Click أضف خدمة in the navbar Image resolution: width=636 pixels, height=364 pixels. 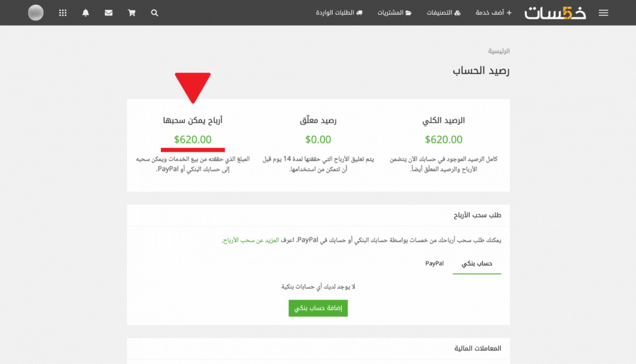(493, 13)
